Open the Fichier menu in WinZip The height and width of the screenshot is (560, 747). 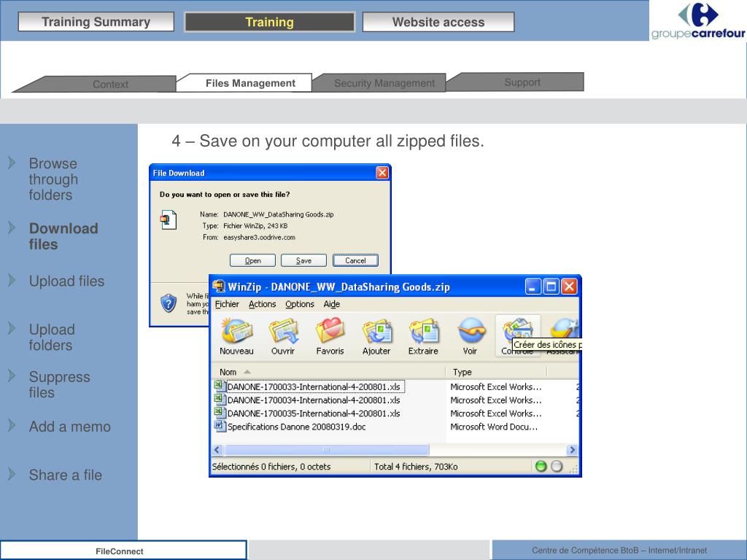tap(227, 304)
